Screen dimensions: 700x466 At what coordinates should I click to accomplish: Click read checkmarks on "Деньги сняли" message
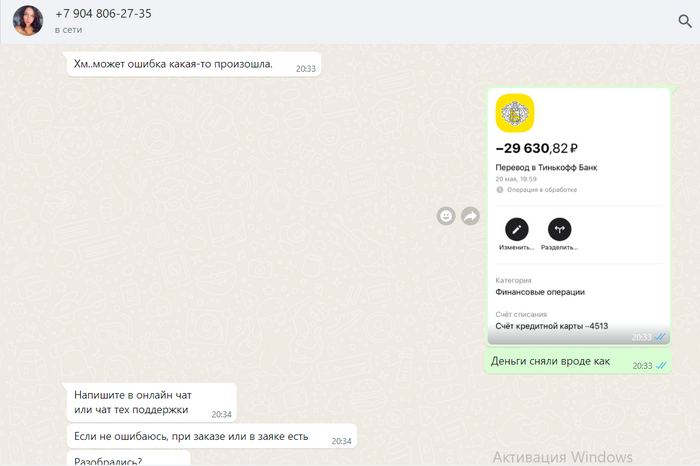pos(661,366)
